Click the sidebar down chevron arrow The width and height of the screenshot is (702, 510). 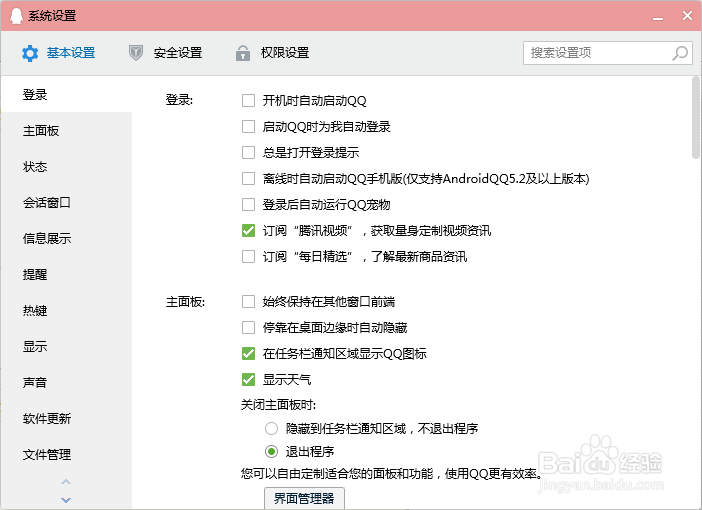[x=66, y=500]
